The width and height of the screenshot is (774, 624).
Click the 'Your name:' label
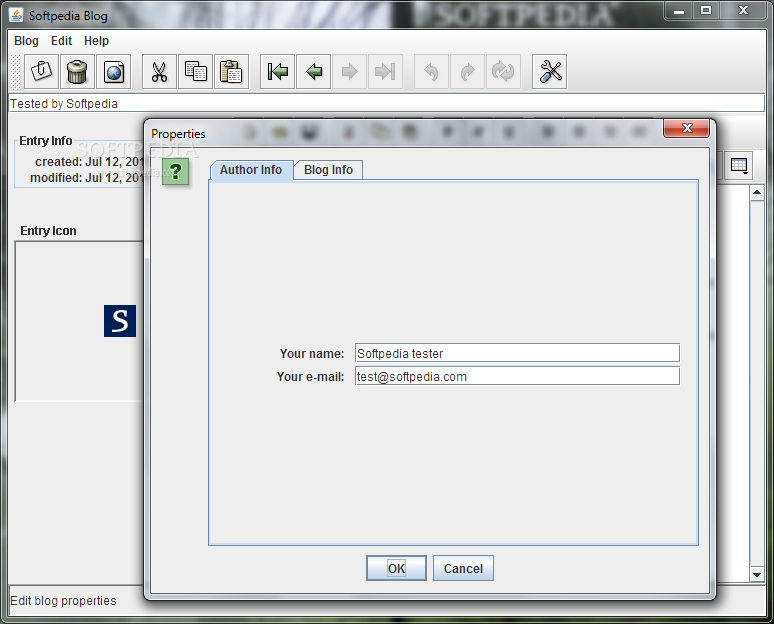312,353
